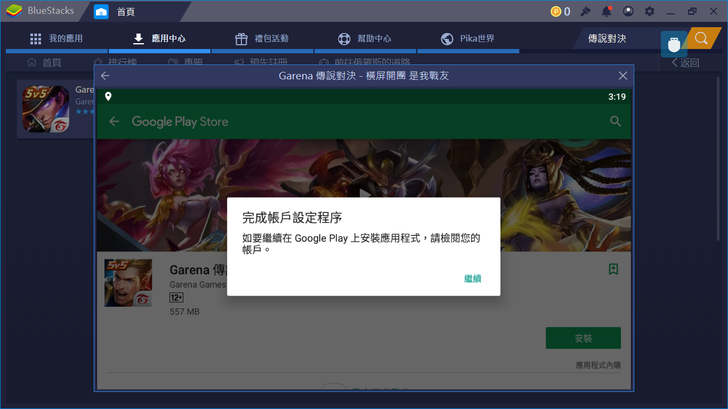Click the 557 MB size text
The width and height of the screenshot is (728, 409).
point(185,312)
